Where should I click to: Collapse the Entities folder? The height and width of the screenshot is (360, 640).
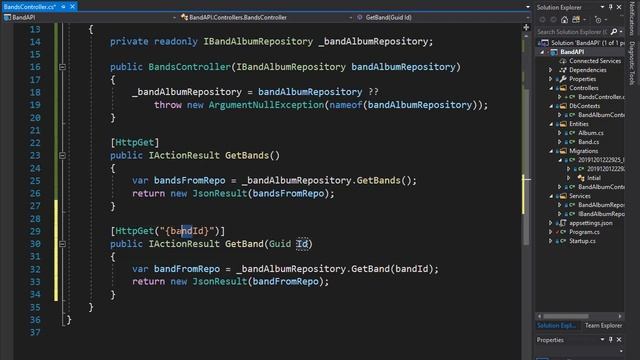(x=551, y=124)
